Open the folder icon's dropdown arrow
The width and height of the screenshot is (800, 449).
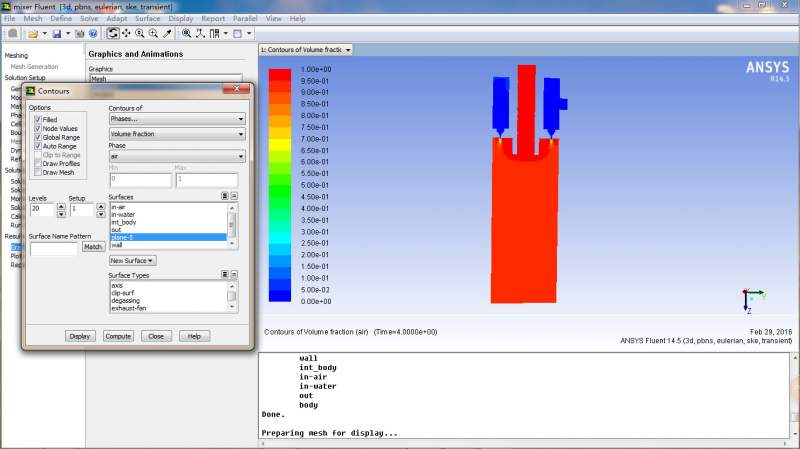[44, 34]
